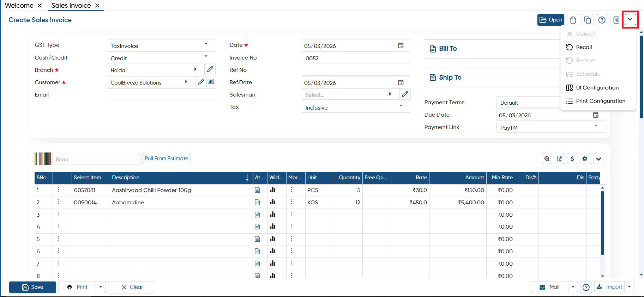Open grid settings gear icon
Screen dimensions: 644x297
[585, 159]
